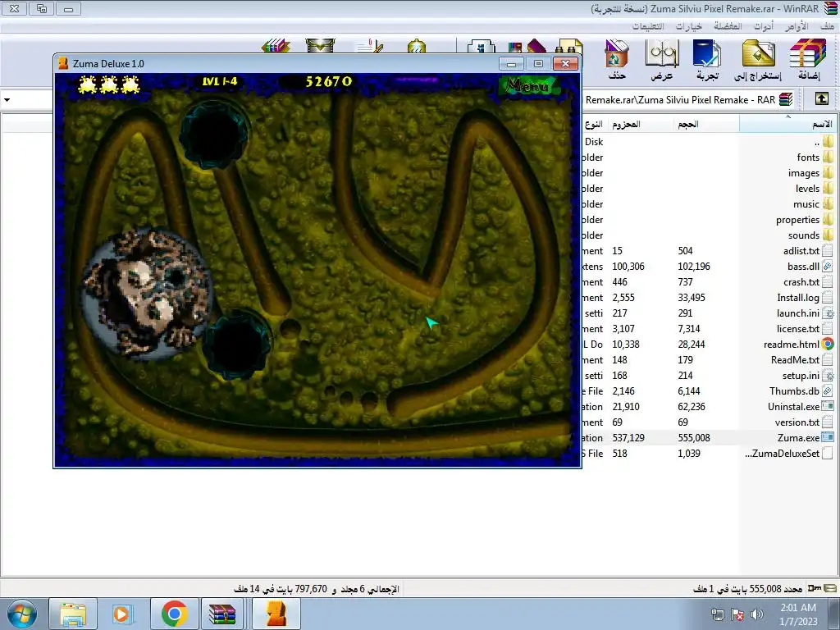
Task: Click the LVL 1-4 level indicator
Action: point(220,81)
